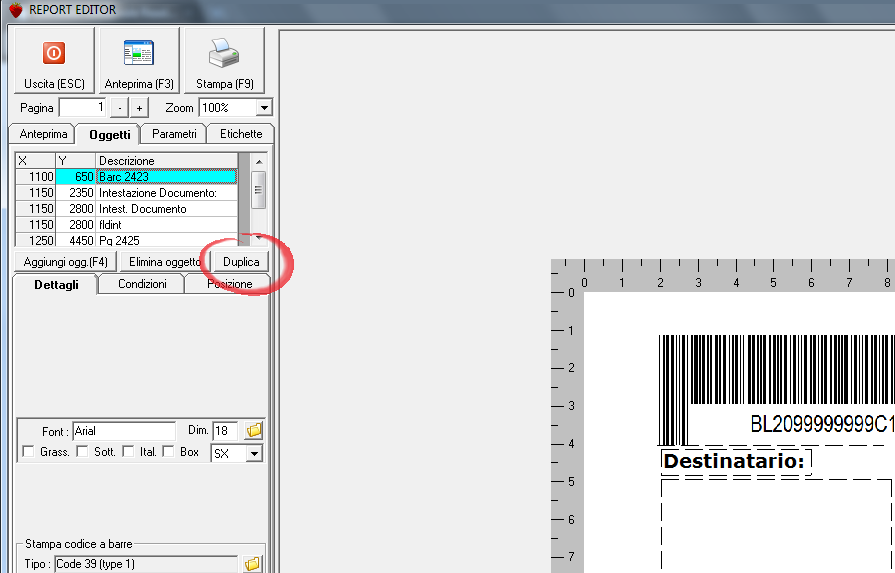Image resolution: width=895 pixels, height=573 pixels.
Task: Decrease page number with minus button
Action: (x=119, y=108)
